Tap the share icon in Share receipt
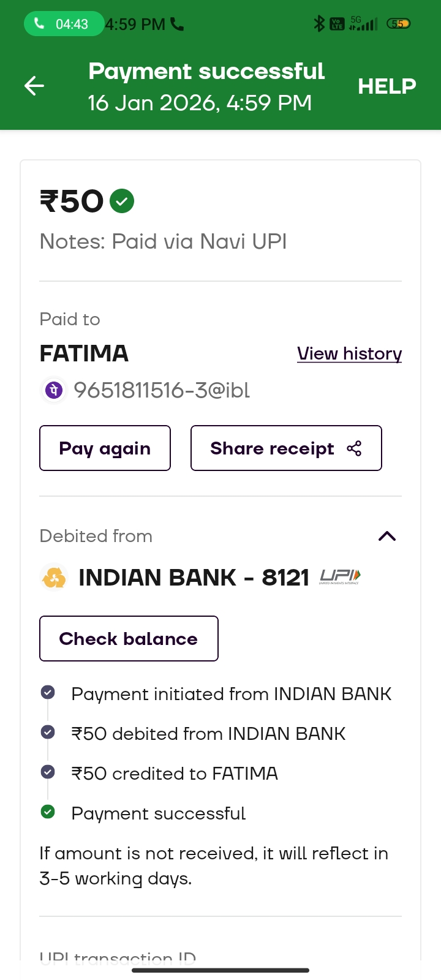The width and height of the screenshot is (441, 980). [x=354, y=448]
